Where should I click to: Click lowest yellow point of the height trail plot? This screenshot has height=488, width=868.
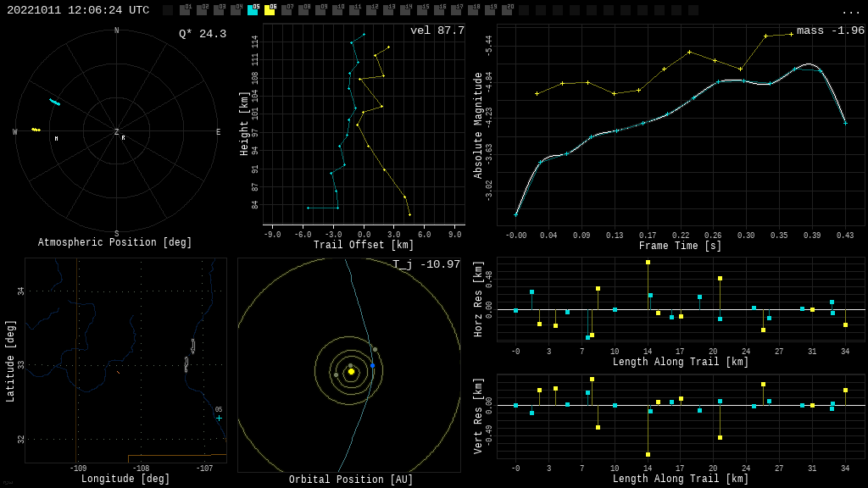[x=409, y=214]
